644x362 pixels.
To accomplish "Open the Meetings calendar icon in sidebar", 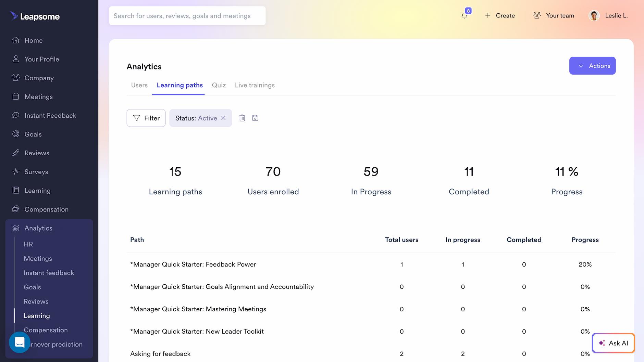I will click(16, 96).
